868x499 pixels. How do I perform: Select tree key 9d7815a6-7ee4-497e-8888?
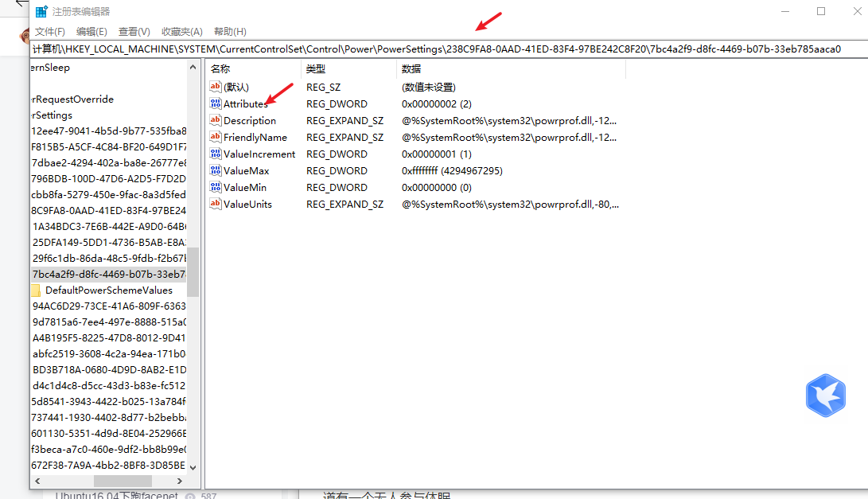pyautogui.click(x=109, y=322)
